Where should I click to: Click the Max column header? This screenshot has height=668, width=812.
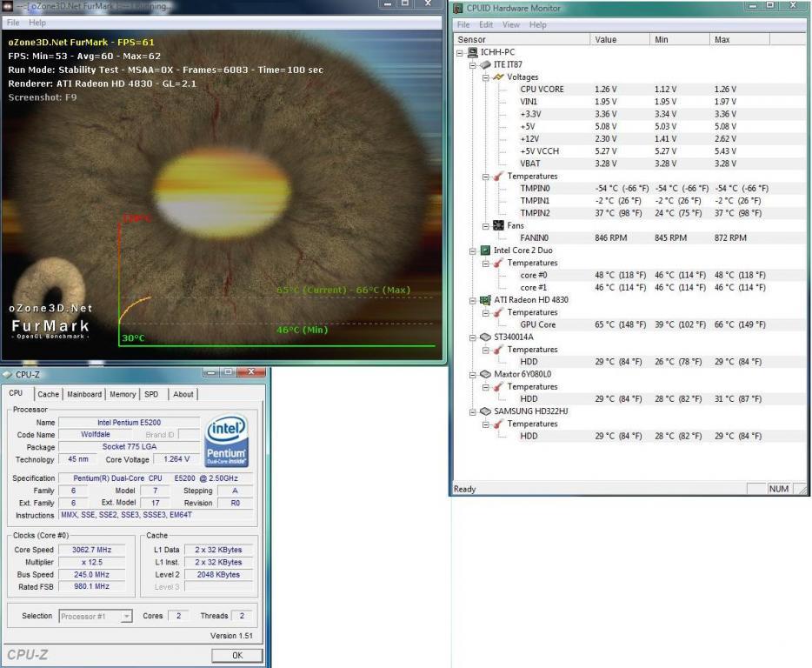pos(740,40)
